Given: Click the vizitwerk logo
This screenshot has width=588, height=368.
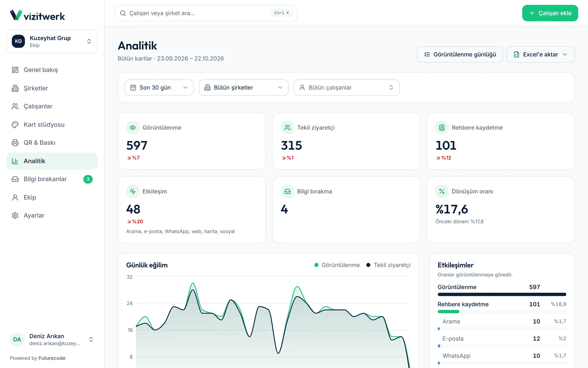Looking at the screenshot, I should pyautogui.click(x=37, y=15).
